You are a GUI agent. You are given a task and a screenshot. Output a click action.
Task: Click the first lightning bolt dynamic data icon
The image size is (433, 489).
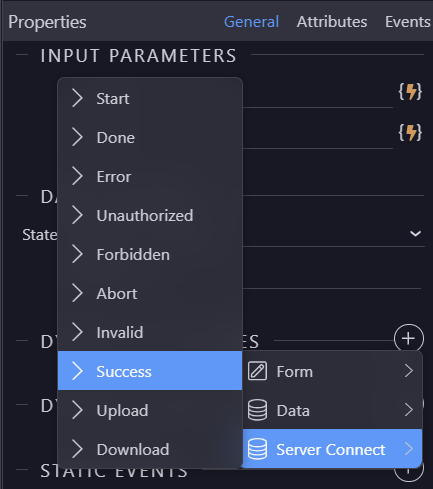(410, 91)
